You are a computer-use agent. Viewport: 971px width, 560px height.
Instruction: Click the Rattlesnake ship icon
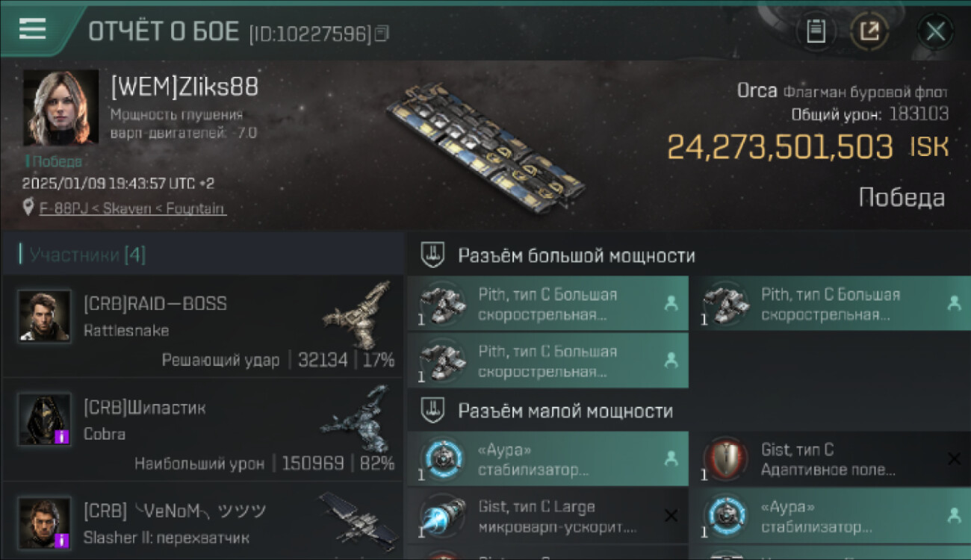tap(358, 314)
